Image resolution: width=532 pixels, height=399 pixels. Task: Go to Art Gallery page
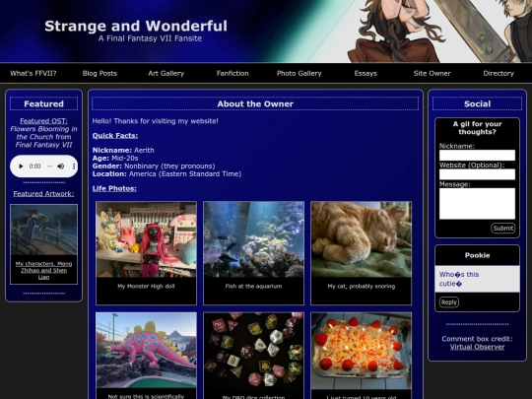(166, 73)
